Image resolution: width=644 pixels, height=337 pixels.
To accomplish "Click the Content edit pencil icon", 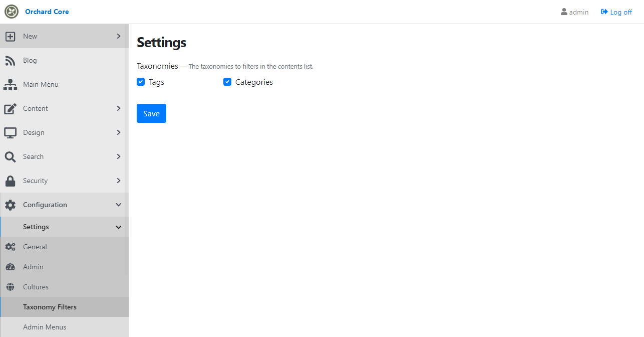I will point(10,108).
